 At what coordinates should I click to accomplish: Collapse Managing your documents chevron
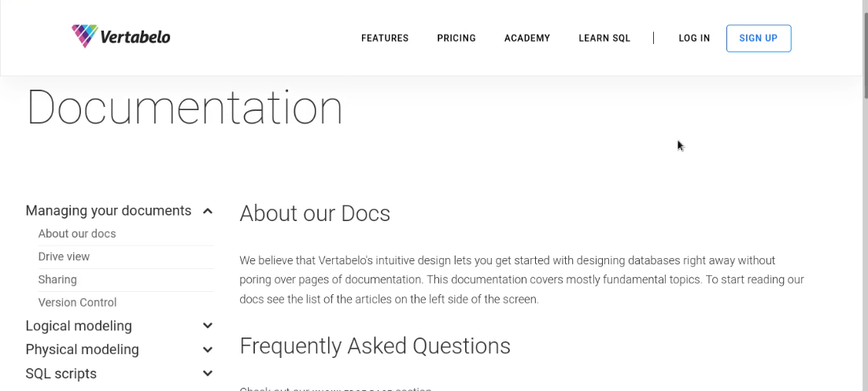(208, 211)
